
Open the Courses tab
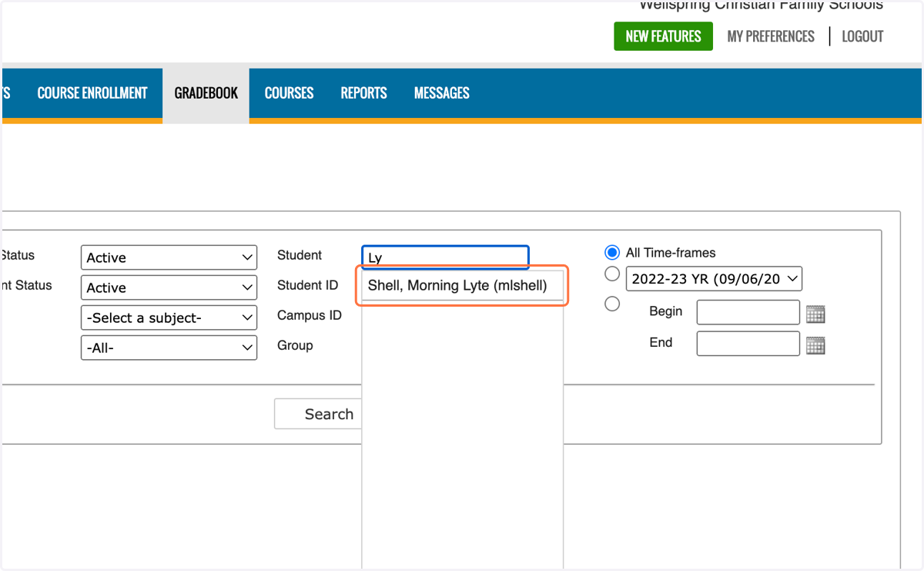290,93
